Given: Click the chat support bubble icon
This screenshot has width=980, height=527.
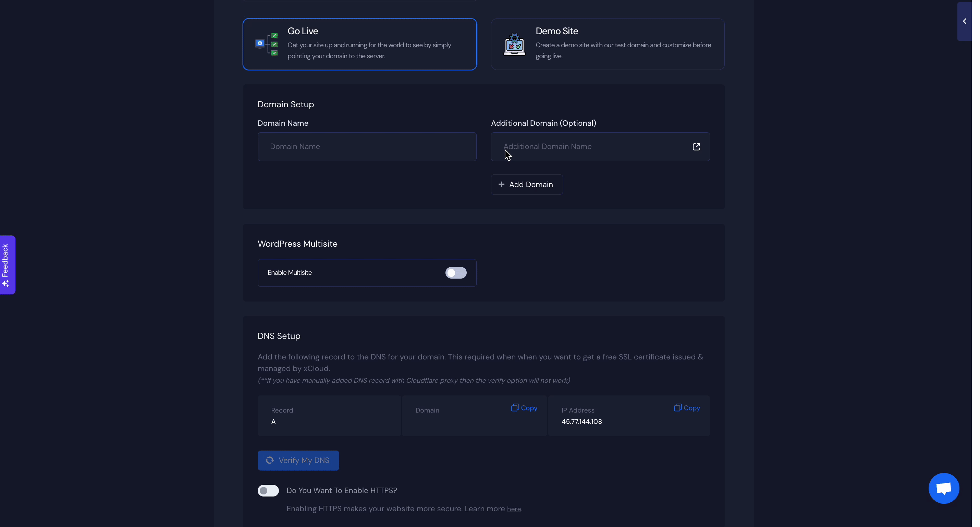Looking at the screenshot, I should click(x=943, y=488).
